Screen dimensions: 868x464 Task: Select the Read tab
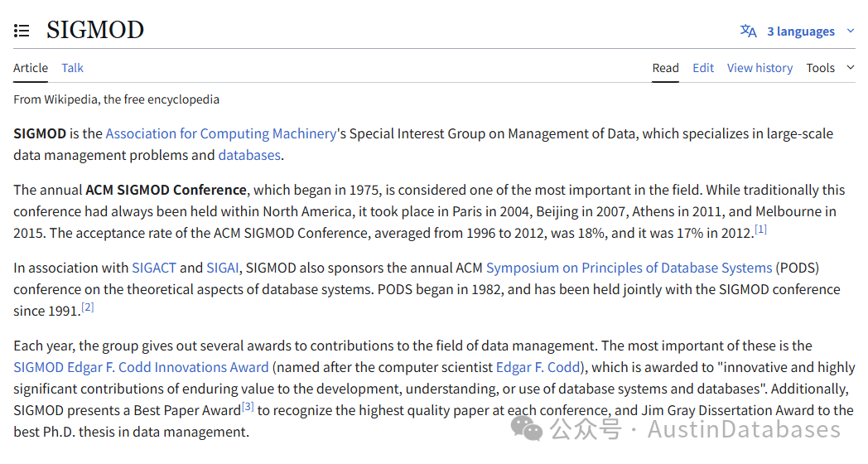pyautogui.click(x=665, y=68)
